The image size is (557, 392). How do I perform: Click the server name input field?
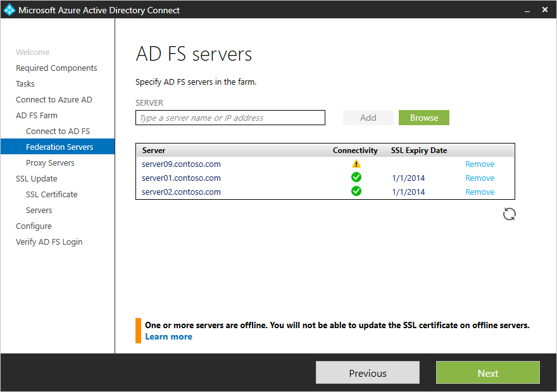tap(230, 118)
